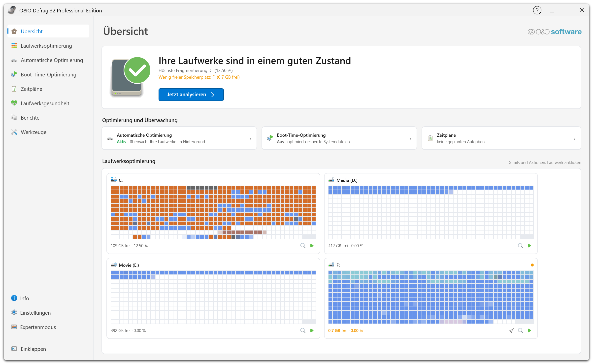Open Zeitpläne in the sidebar
Image resolution: width=593 pixels, height=364 pixels.
(48, 89)
